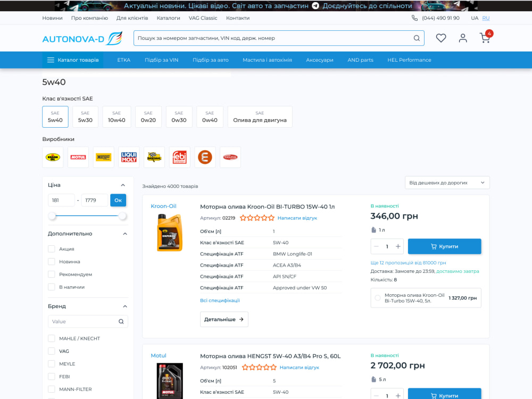Filter by Bardahl manufacturer logo
Screen dimensions: 532x399
pyautogui.click(x=154, y=157)
